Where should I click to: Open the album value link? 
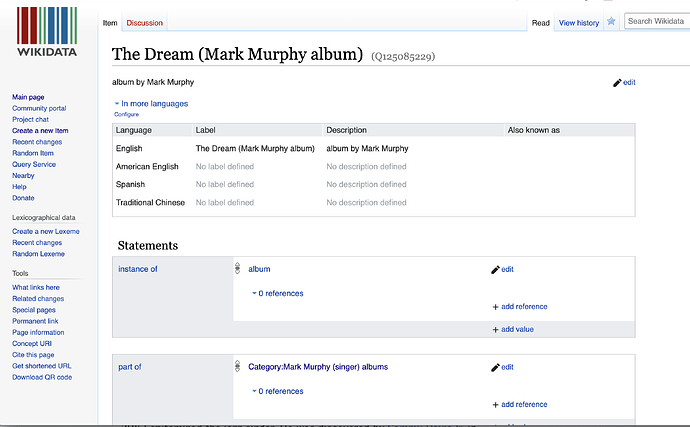pyautogui.click(x=259, y=269)
